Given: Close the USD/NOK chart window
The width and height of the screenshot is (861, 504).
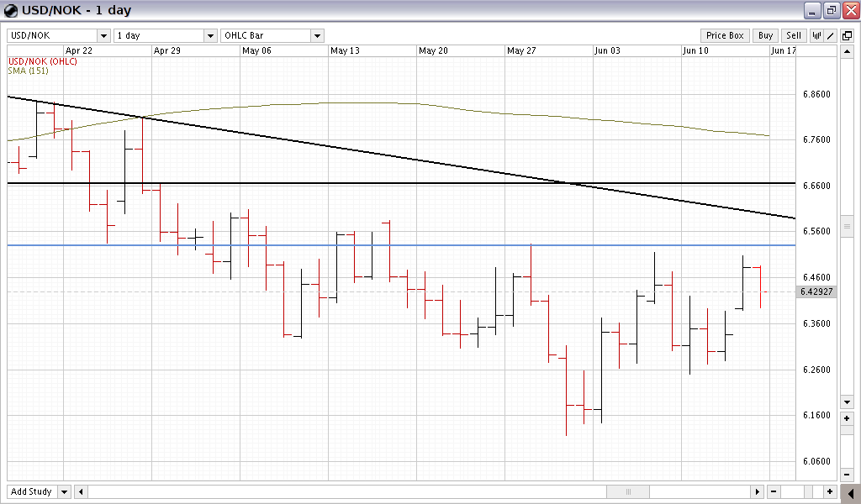Looking at the screenshot, I should pos(851,10).
